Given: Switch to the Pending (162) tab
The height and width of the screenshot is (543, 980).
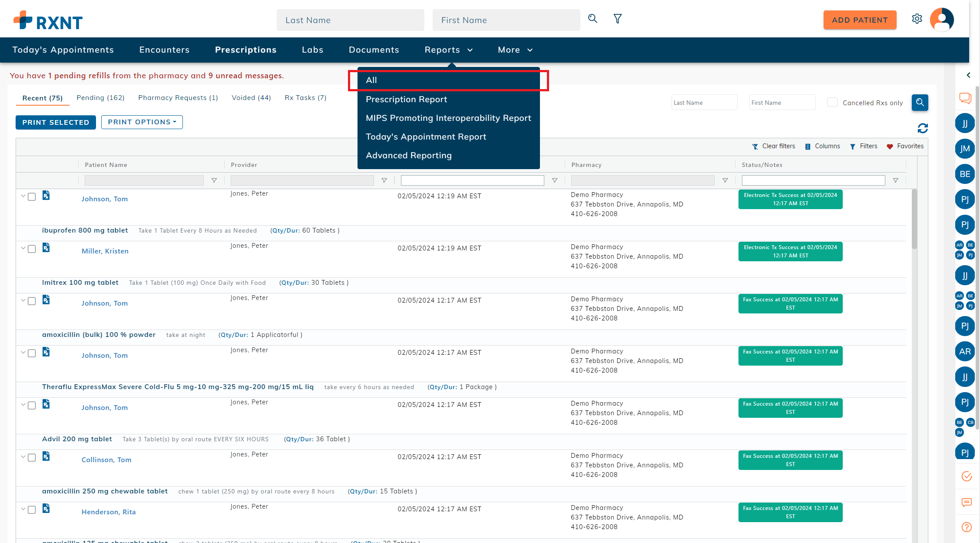Looking at the screenshot, I should pos(100,98).
